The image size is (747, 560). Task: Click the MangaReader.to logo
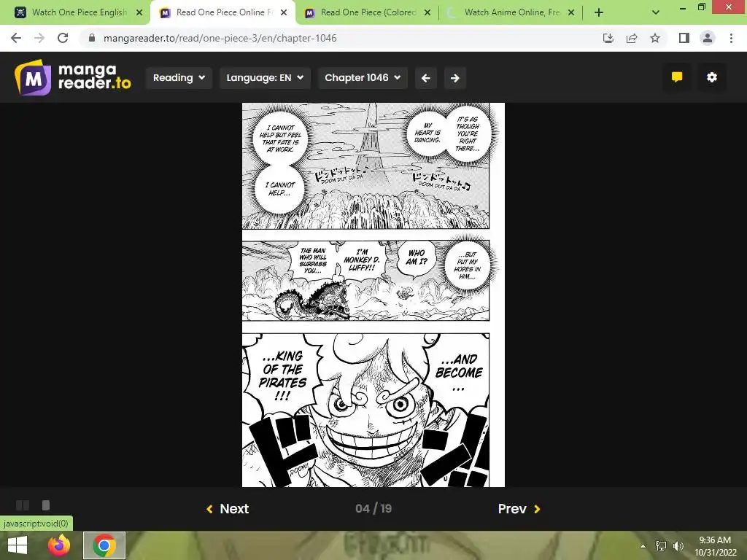click(x=72, y=77)
